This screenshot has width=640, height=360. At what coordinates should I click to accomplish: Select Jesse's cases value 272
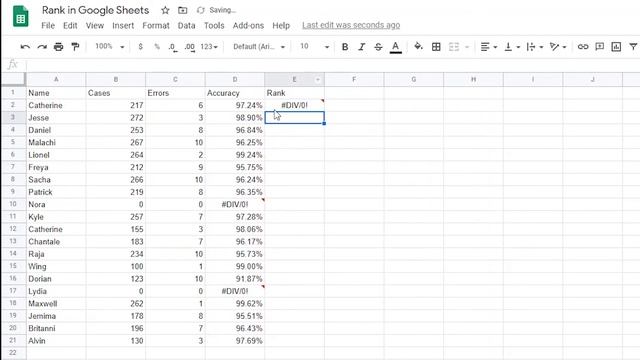coord(116,118)
